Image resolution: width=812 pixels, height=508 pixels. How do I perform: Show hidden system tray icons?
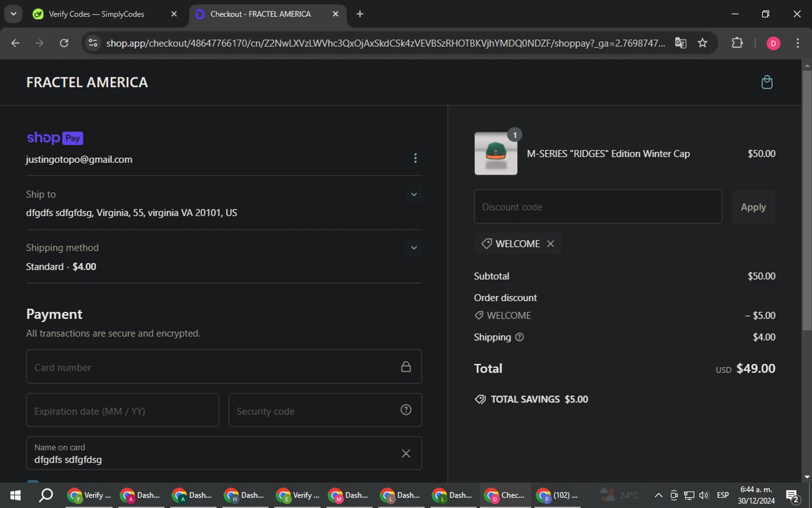pyautogui.click(x=658, y=495)
